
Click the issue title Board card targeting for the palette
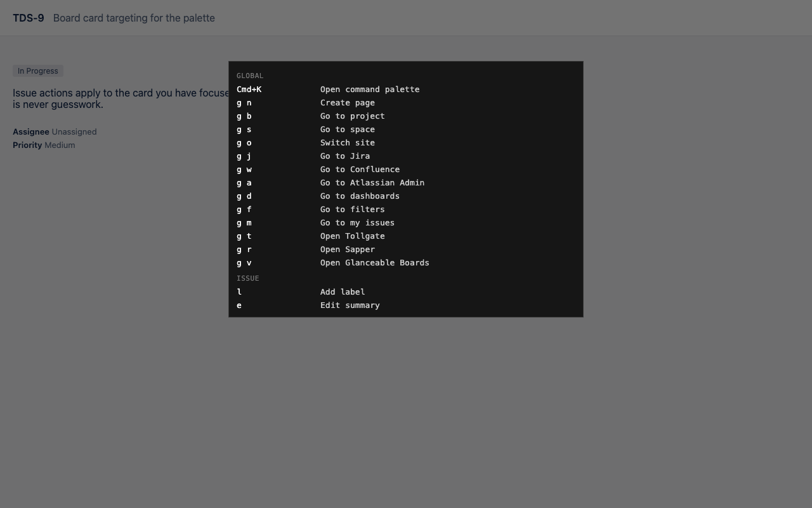(134, 18)
